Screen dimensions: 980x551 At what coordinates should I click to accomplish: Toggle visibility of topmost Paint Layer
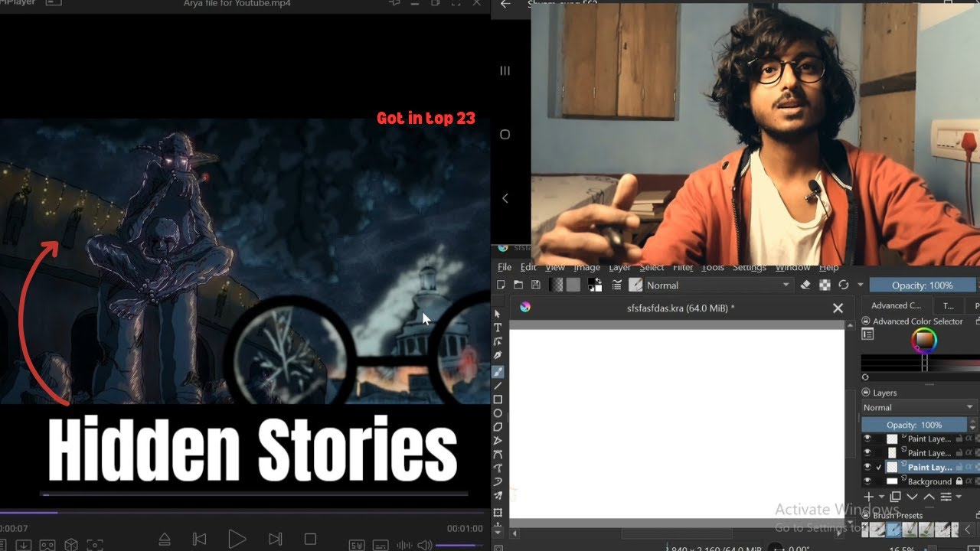867,439
